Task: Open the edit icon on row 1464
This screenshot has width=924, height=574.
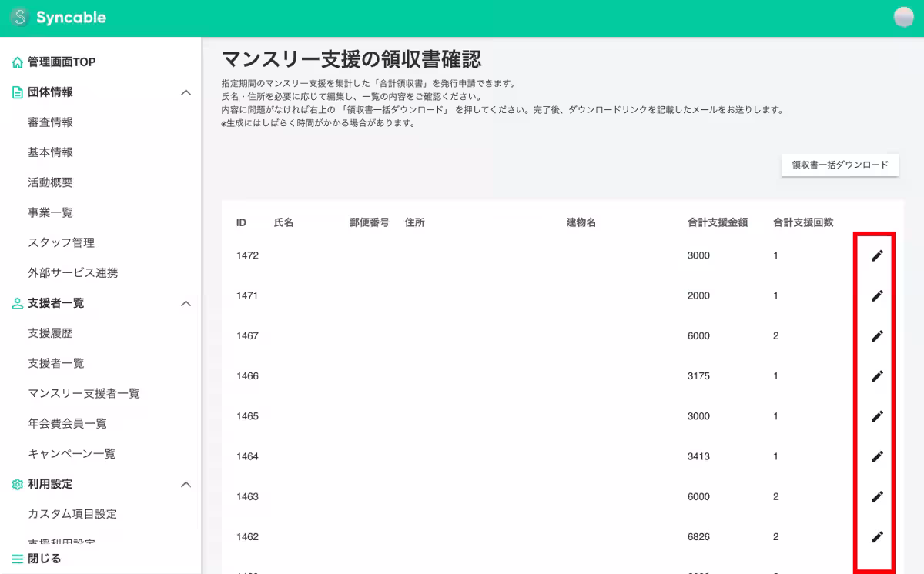Action: pyautogui.click(x=878, y=456)
